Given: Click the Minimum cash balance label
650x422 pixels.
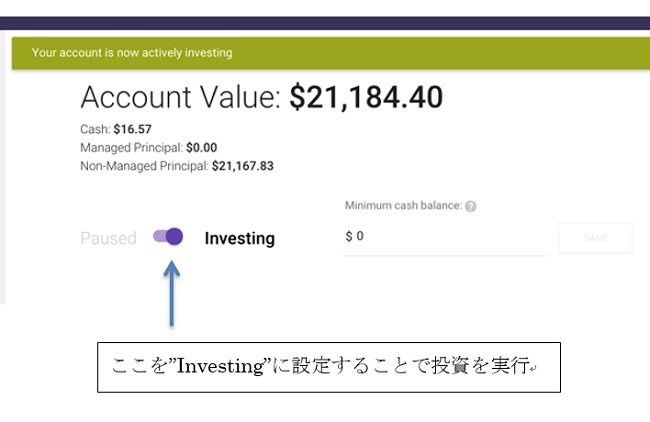Looking at the screenshot, I should point(402,206).
